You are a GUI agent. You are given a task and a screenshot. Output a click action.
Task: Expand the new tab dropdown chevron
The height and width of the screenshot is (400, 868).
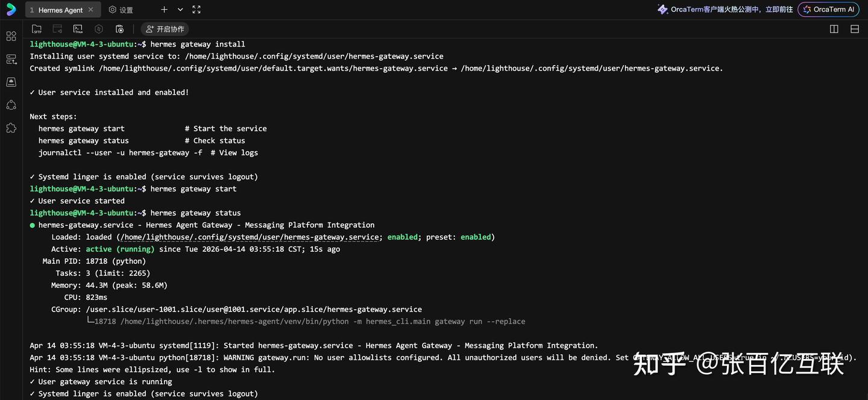(180, 10)
